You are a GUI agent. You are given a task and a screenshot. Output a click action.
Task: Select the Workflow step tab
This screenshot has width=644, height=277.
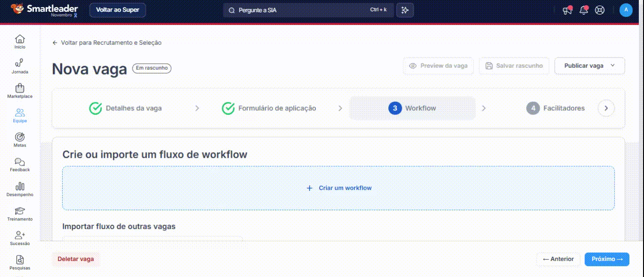coord(413,108)
